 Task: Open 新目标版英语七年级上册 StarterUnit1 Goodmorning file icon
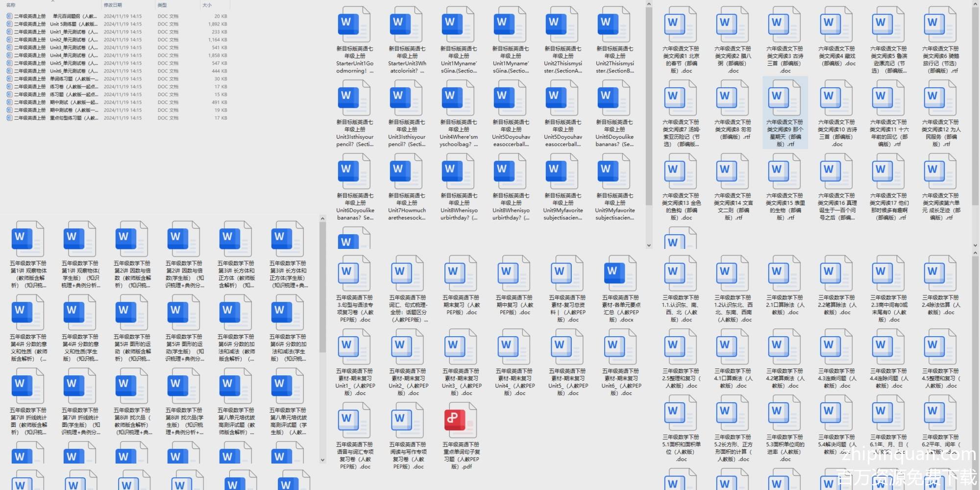coord(354,23)
